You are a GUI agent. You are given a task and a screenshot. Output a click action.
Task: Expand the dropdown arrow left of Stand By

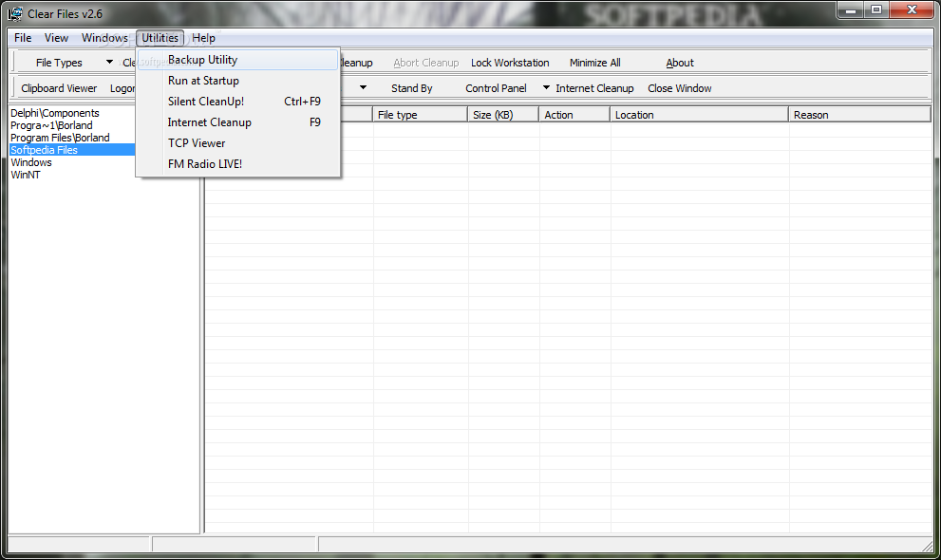coord(363,87)
